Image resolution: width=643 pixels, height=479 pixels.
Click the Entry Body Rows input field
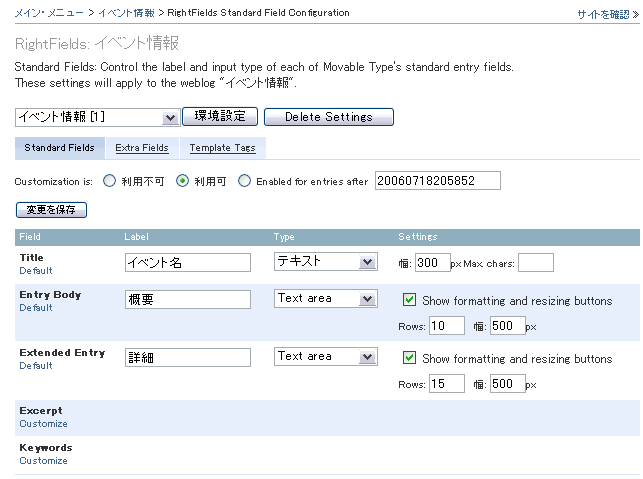pos(447,326)
